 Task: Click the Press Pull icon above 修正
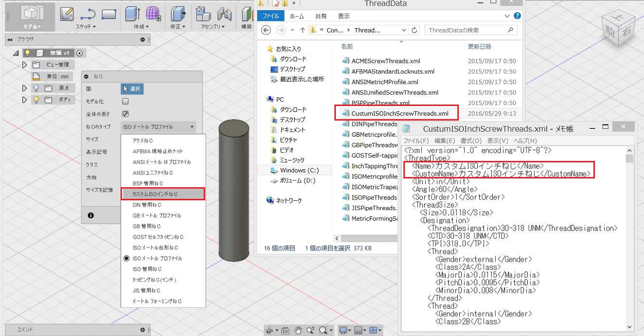(x=178, y=14)
